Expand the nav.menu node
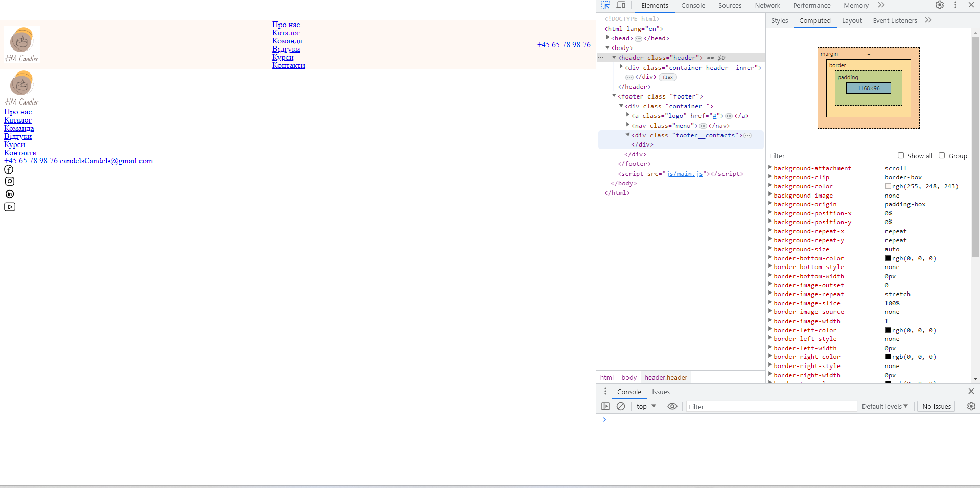 click(x=628, y=125)
